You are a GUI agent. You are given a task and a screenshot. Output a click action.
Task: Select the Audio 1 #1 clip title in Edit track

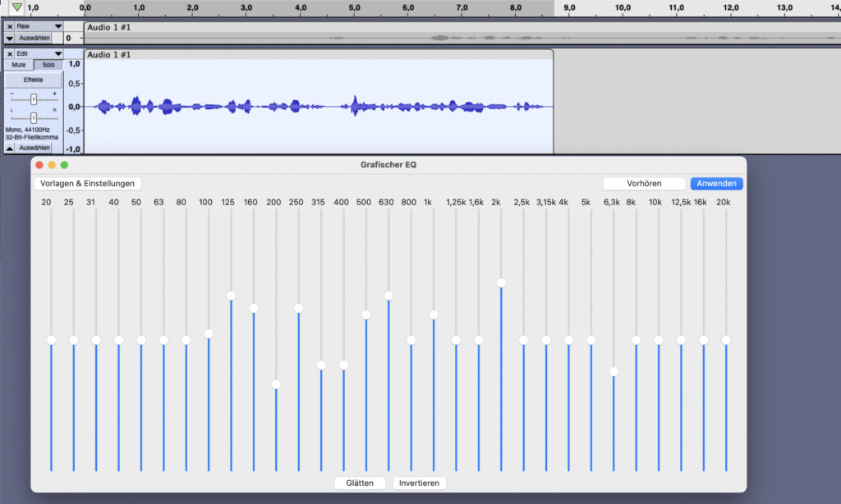(109, 55)
